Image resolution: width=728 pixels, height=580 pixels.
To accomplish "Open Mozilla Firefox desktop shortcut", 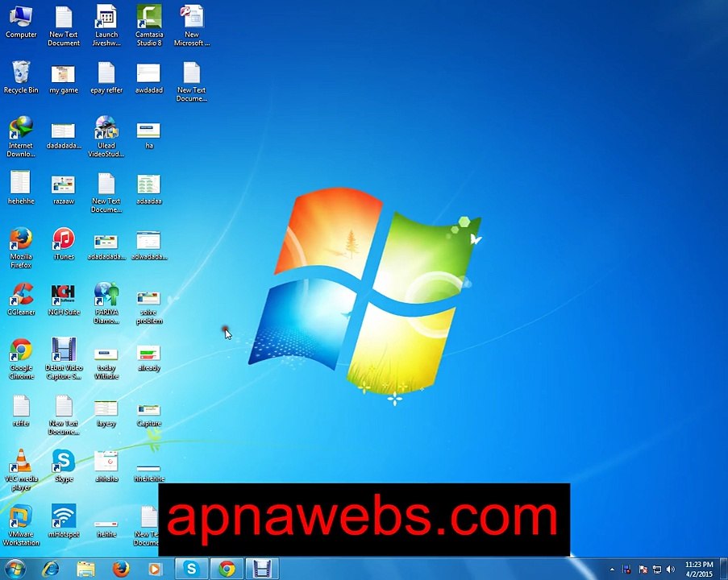I will [21, 248].
